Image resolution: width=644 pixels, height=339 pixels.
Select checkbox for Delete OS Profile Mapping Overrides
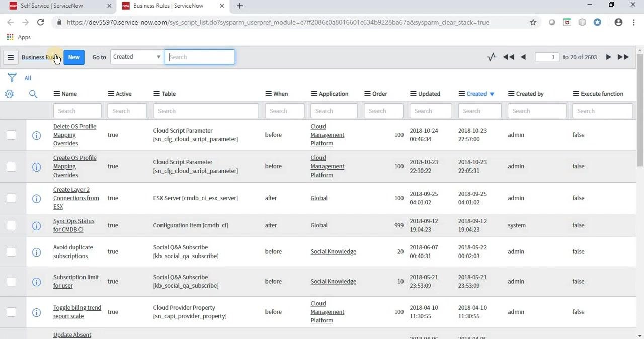coord(11,135)
